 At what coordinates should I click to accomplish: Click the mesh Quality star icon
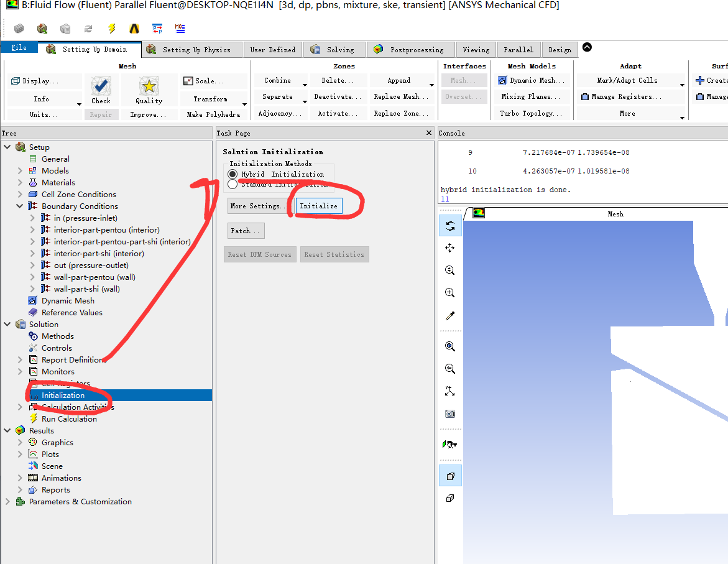click(149, 86)
